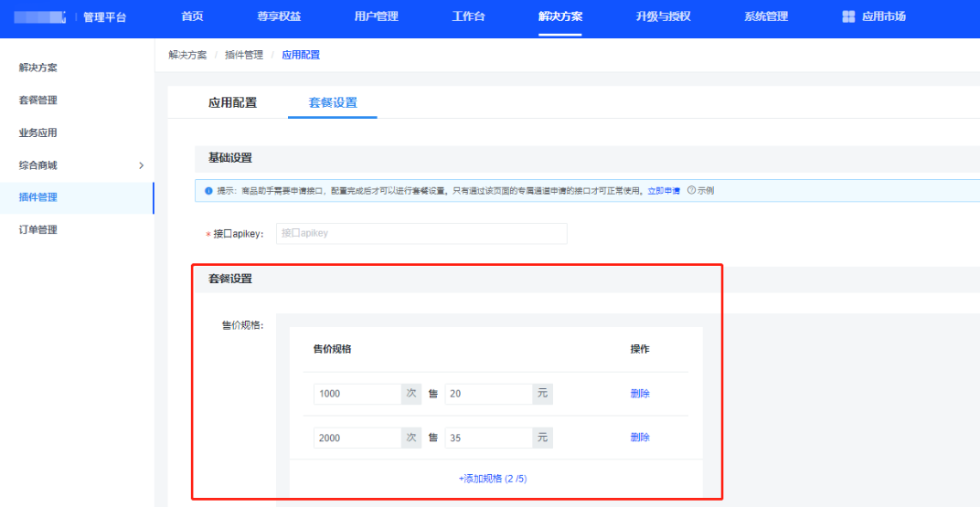The height and width of the screenshot is (507, 980).
Task: Select the 套餐设置 tab
Action: coord(333,102)
